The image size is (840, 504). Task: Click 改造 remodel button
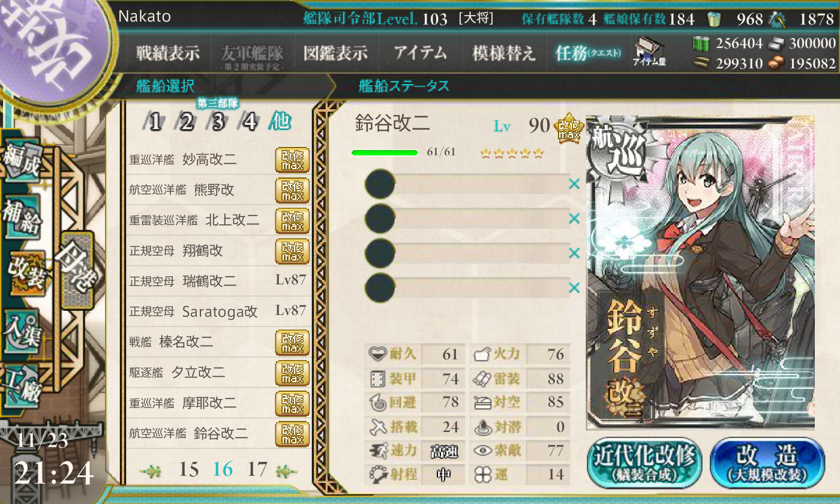click(x=767, y=463)
